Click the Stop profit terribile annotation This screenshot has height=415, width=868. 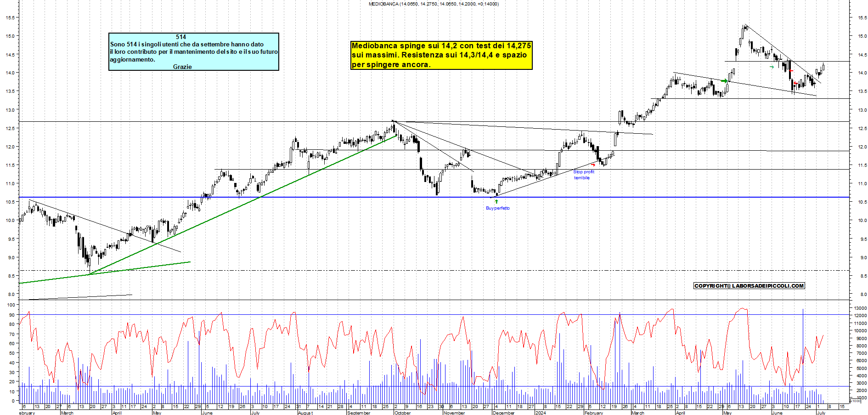[x=583, y=175]
